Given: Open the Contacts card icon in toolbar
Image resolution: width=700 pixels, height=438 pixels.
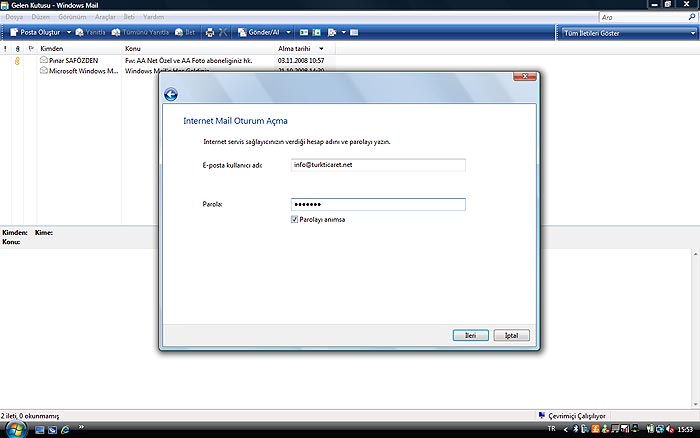Looking at the screenshot, I should (x=304, y=32).
